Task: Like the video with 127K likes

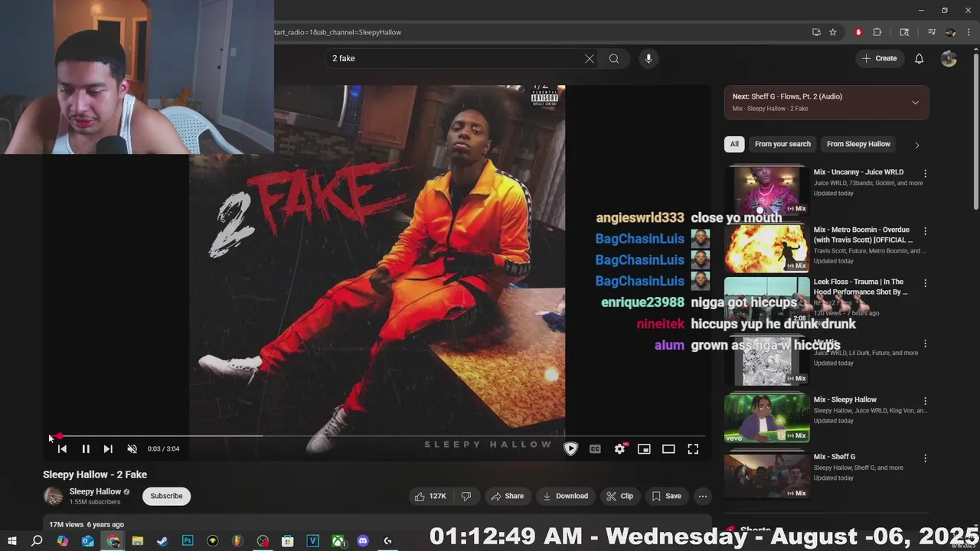Action: point(430,496)
